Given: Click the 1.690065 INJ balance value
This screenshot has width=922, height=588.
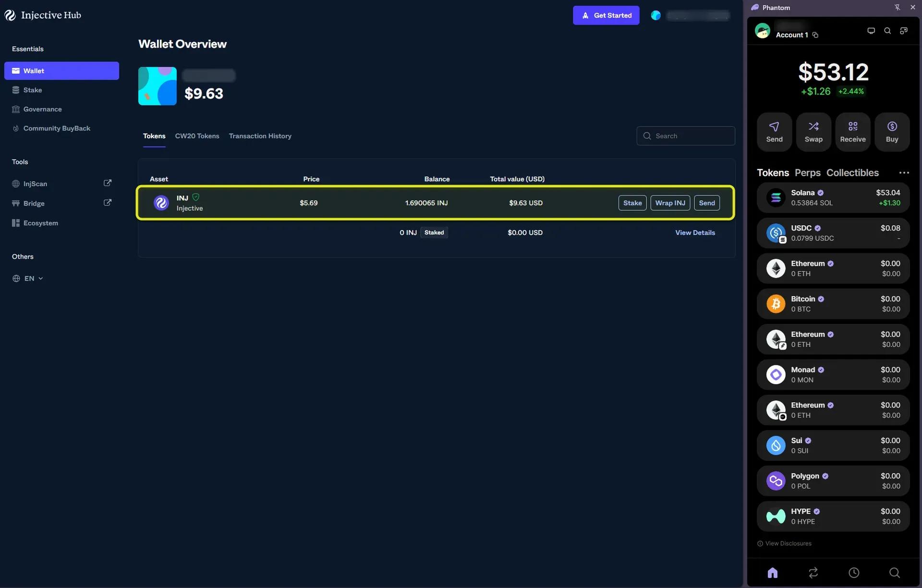Looking at the screenshot, I should [x=426, y=203].
